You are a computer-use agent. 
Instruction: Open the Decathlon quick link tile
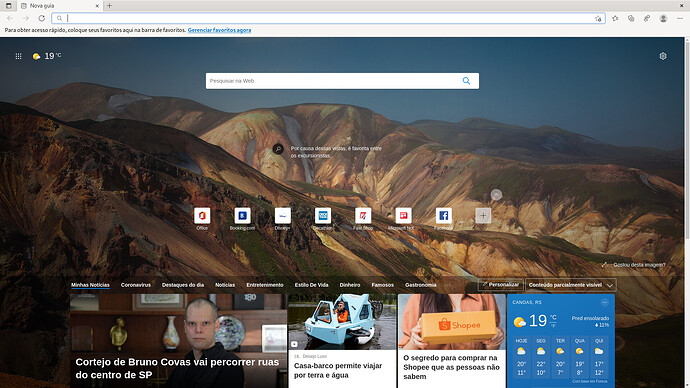tap(323, 216)
